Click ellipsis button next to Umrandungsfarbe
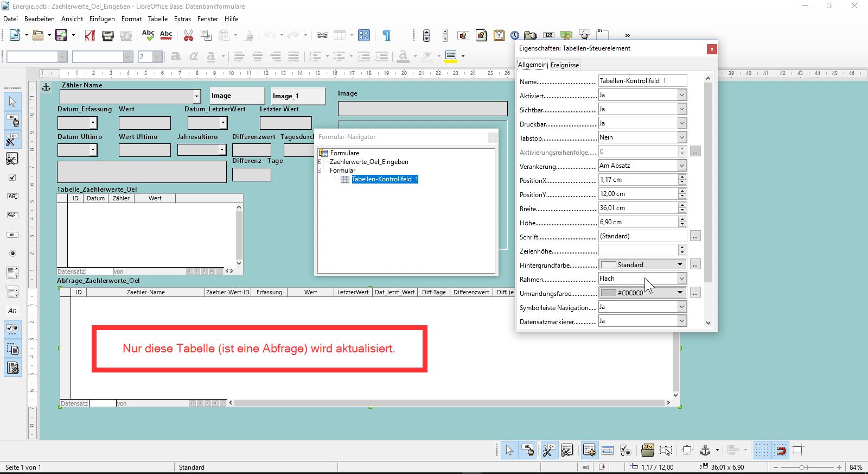Screen dimensions: 868x474 (x=695, y=293)
